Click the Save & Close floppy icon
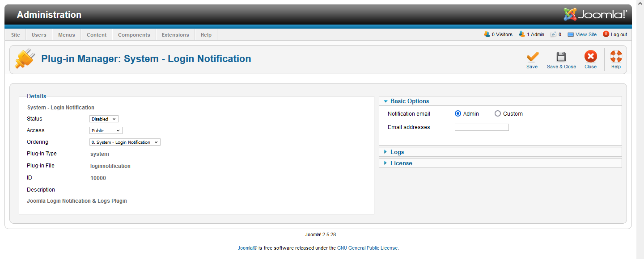Image resolution: width=644 pixels, height=259 pixels. (561, 57)
